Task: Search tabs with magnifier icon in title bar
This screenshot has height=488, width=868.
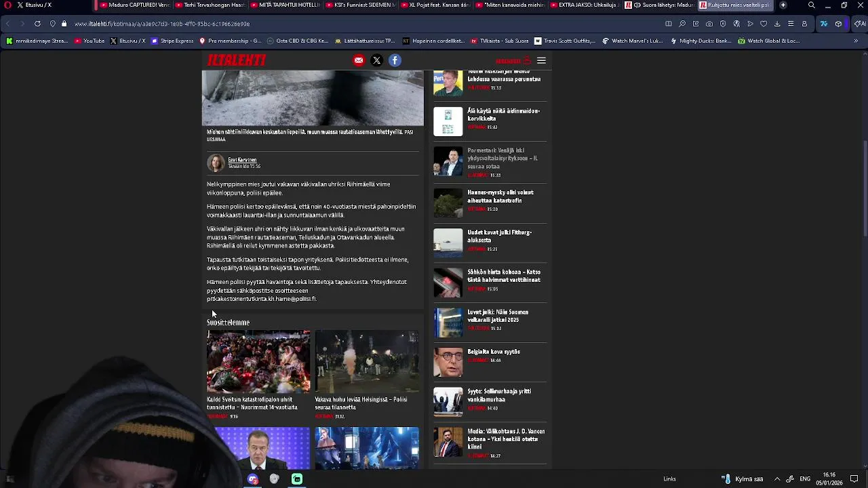Action: 812,5
